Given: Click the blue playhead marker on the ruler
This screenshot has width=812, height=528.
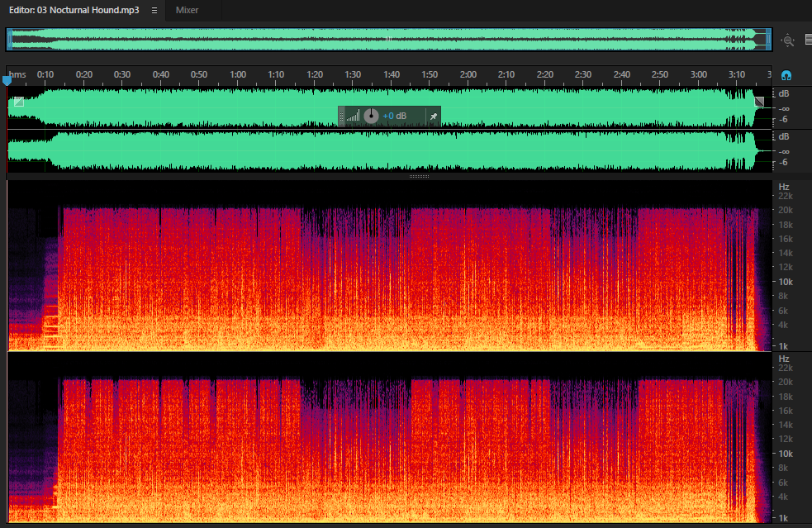Looking at the screenshot, I should (x=7, y=80).
